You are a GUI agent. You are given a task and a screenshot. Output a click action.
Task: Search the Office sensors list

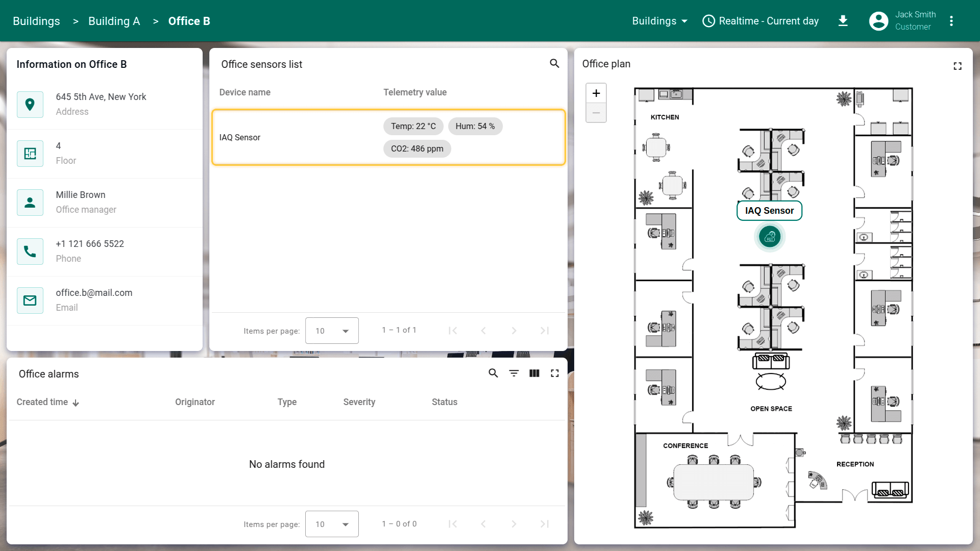coord(554,64)
